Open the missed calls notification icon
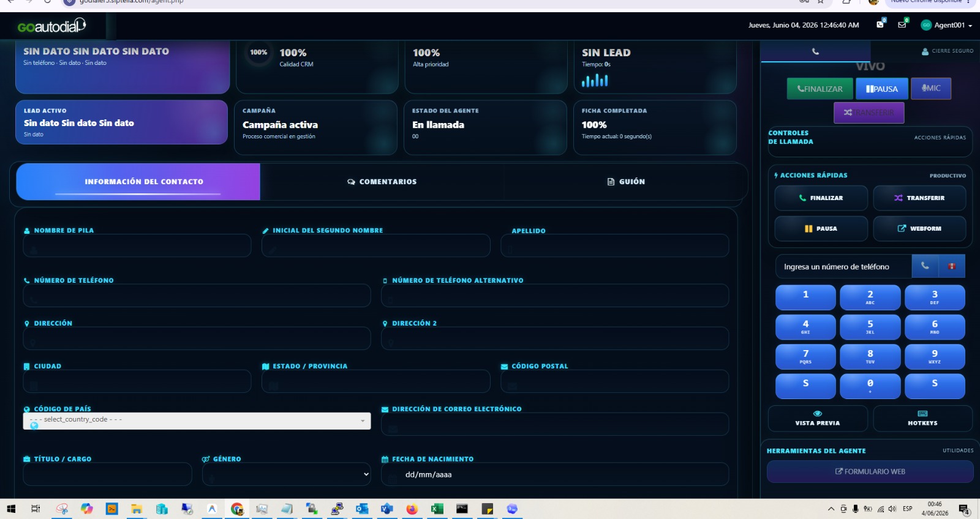Viewport: 980px width, 519px height. tap(880, 24)
